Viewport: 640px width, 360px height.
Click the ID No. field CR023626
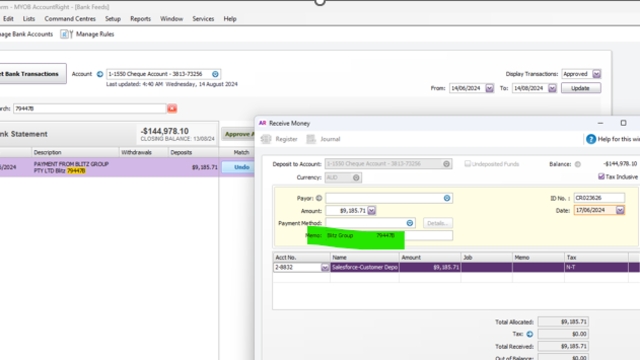[599, 198]
